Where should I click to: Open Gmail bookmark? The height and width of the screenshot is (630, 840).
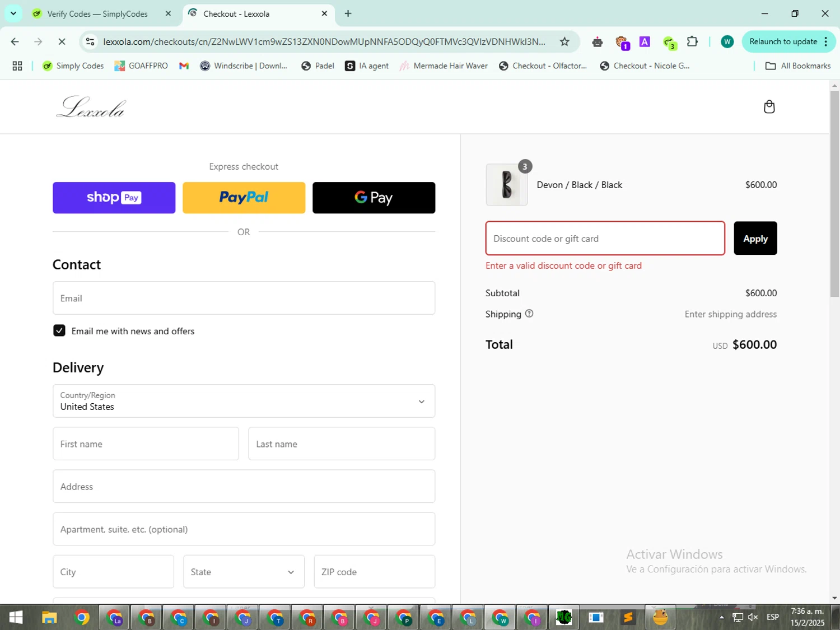[x=184, y=66]
